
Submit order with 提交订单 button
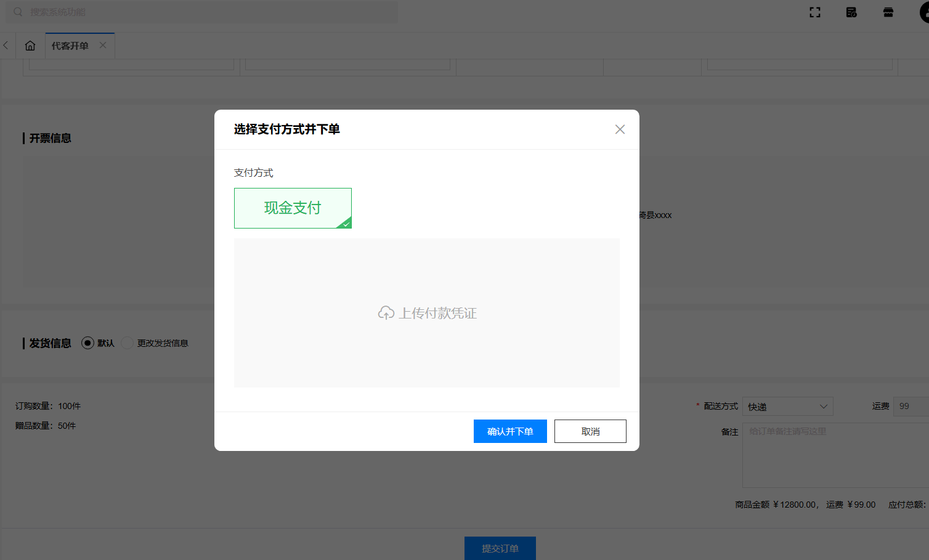click(x=500, y=548)
